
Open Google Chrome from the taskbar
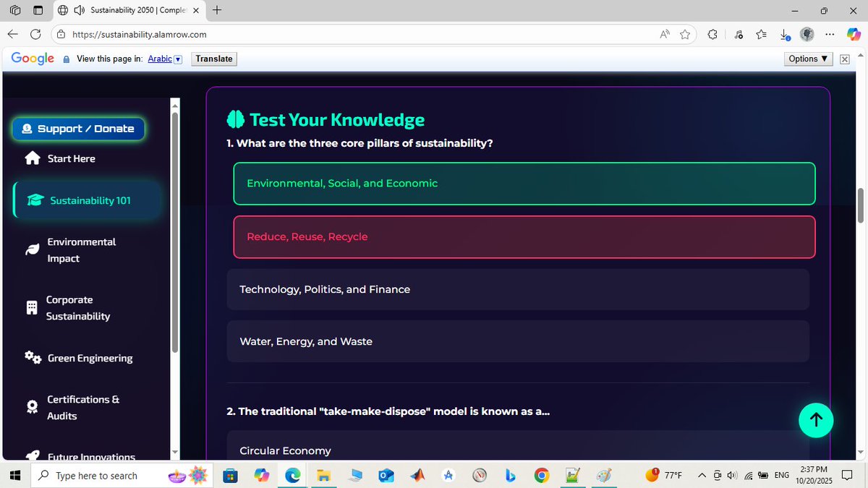coord(541,475)
